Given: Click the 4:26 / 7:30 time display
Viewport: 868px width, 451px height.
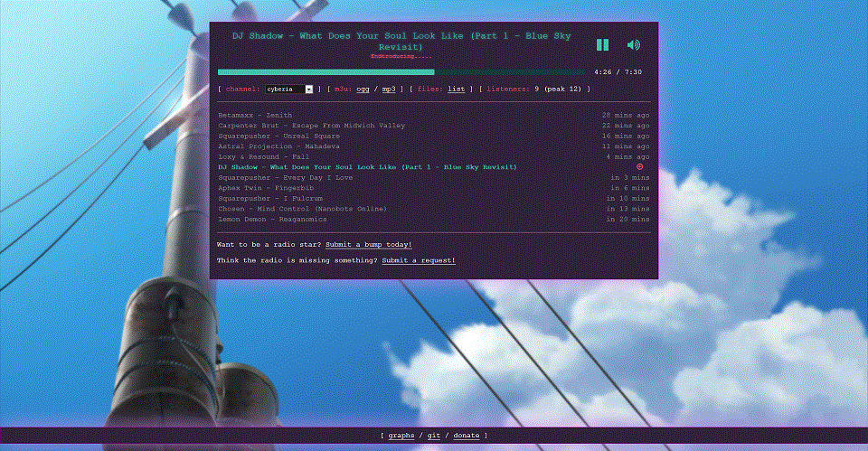Looking at the screenshot, I should pyautogui.click(x=618, y=72).
